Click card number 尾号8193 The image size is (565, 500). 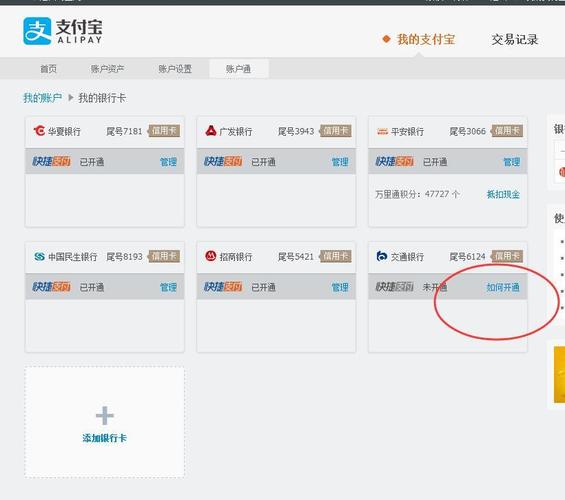[x=124, y=256]
